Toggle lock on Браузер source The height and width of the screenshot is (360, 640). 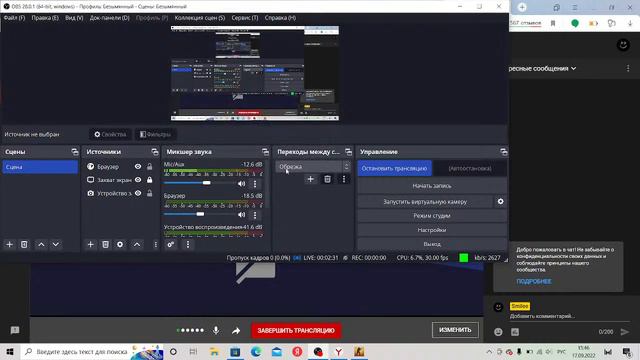pyautogui.click(x=150, y=167)
